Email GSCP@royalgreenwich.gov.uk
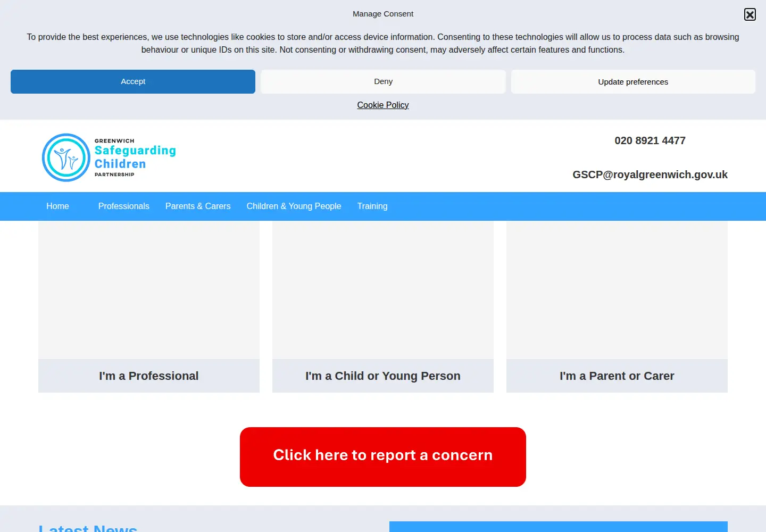Viewport: 766px width, 532px height. [x=650, y=174]
